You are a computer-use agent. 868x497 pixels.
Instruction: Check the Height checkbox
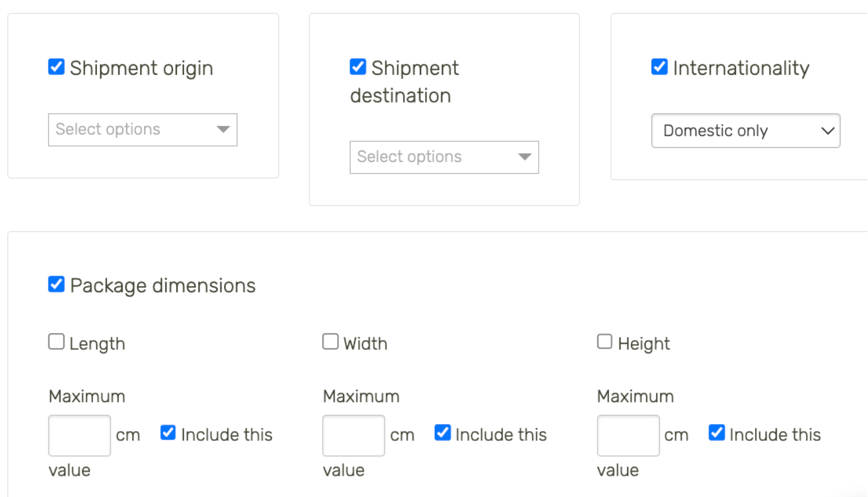tap(604, 342)
